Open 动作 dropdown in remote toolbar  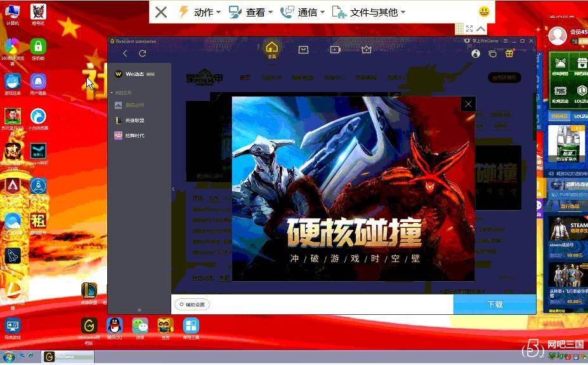click(200, 13)
